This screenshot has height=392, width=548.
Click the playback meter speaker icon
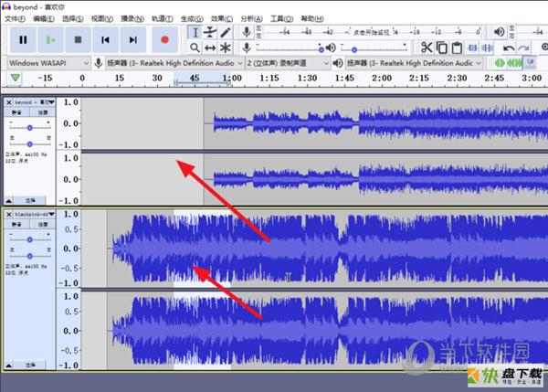tap(499, 32)
